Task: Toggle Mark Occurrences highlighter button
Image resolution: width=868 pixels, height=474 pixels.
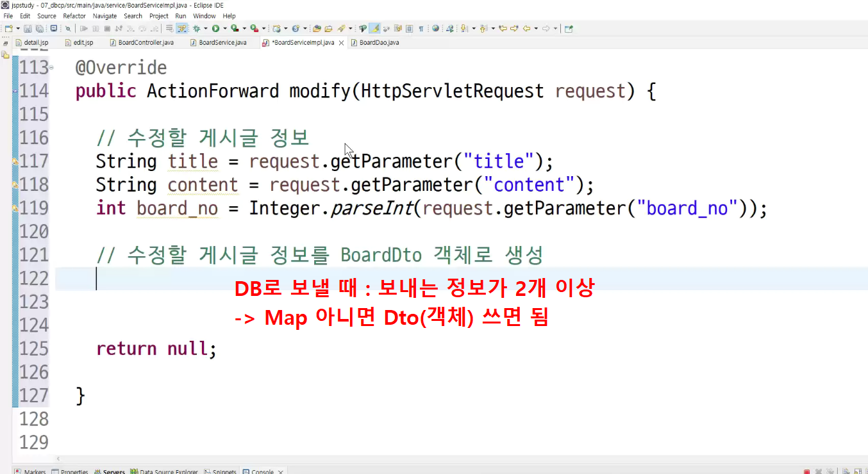Action: [x=374, y=28]
